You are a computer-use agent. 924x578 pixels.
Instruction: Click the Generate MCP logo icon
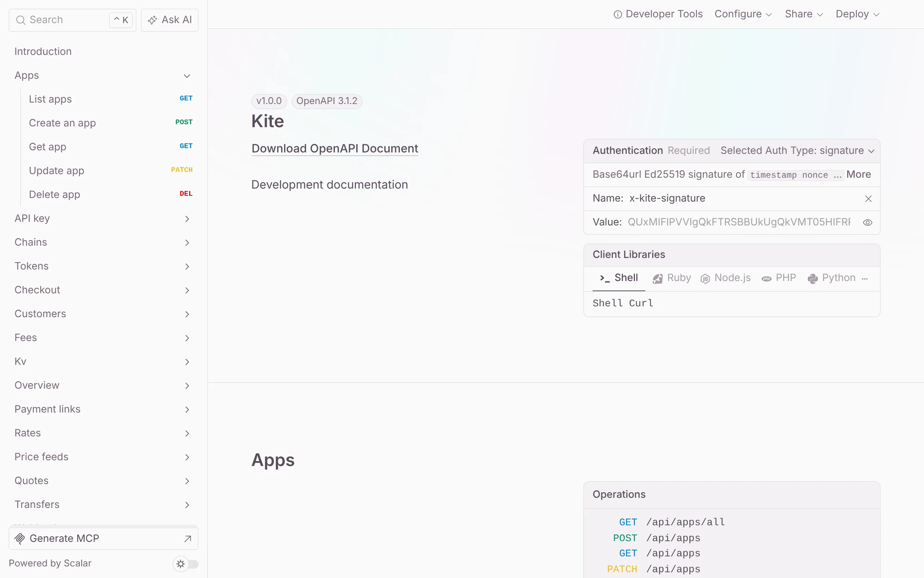(19, 539)
